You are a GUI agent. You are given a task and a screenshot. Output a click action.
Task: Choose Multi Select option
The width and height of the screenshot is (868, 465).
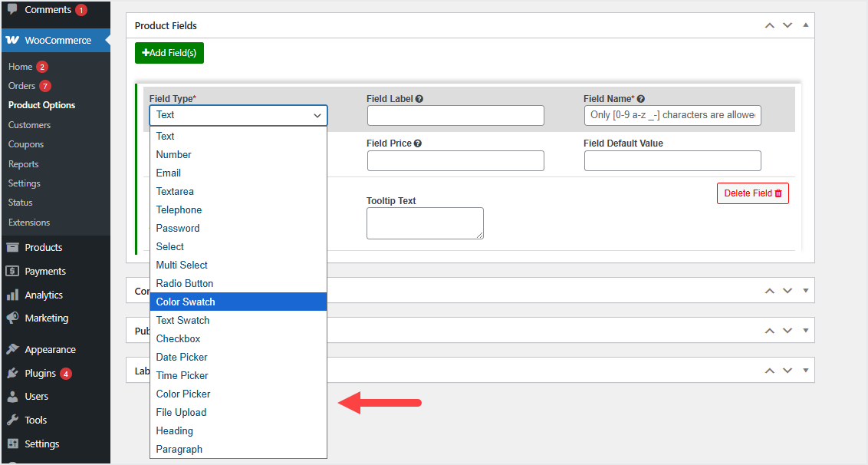click(238, 265)
